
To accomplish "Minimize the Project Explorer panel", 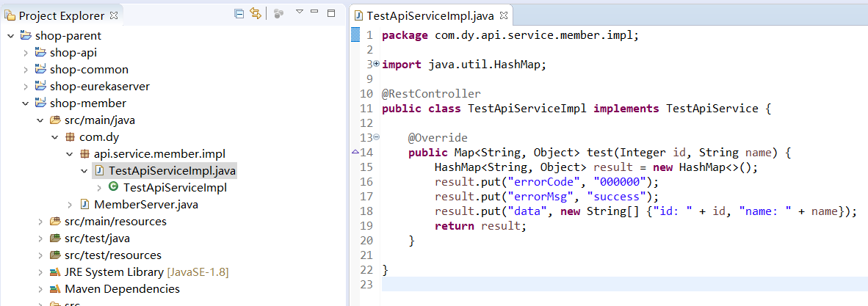I will [314, 12].
